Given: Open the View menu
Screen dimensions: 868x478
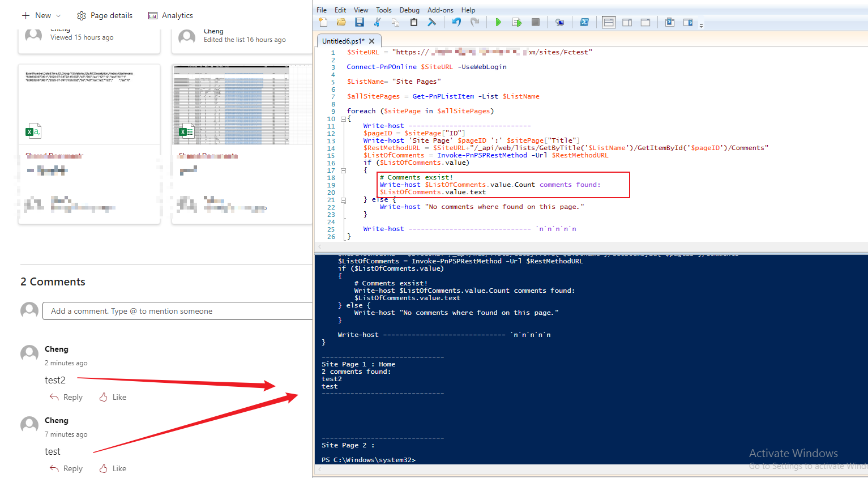Looking at the screenshot, I should pos(361,10).
